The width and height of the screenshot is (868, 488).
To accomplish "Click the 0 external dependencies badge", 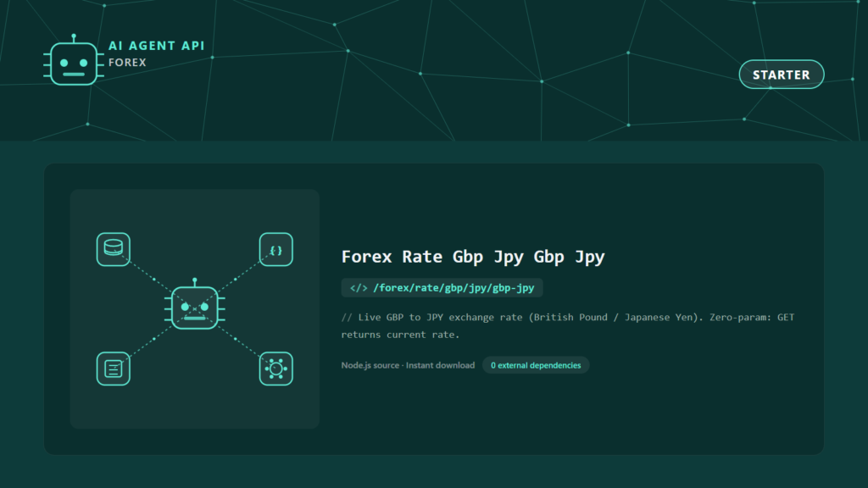I will click(536, 365).
